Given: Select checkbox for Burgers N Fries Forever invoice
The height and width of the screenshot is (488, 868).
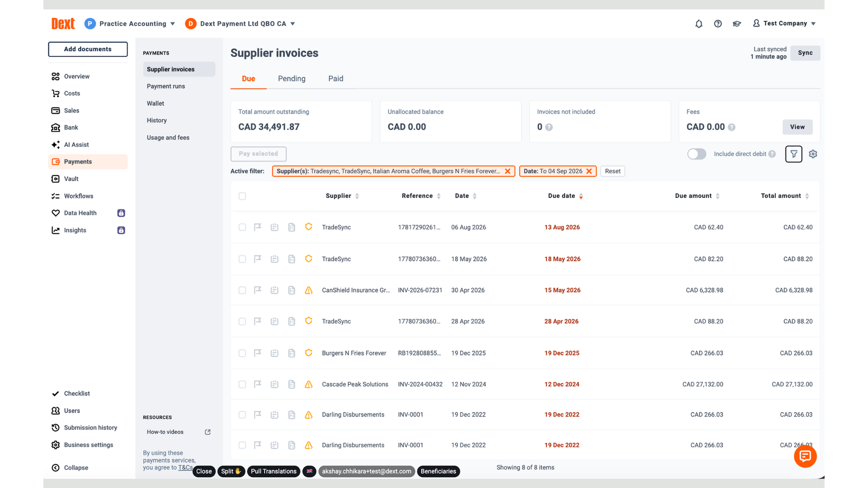Looking at the screenshot, I should click(242, 354).
